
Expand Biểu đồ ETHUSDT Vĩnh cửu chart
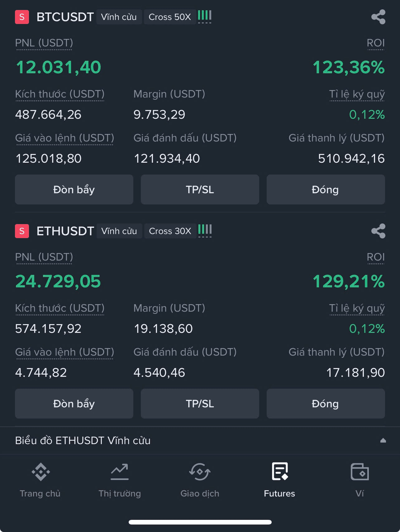(200, 440)
